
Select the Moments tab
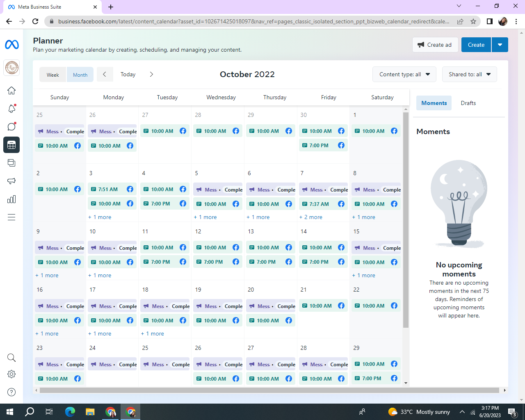434,103
